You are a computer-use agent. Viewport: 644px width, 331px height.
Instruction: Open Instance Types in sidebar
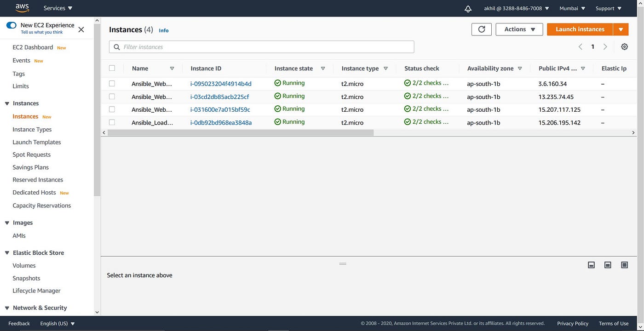pyautogui.click(x=32, y=130)
